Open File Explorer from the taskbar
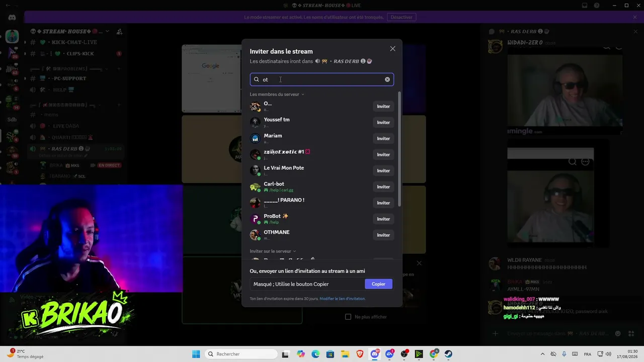 (345, 354)
